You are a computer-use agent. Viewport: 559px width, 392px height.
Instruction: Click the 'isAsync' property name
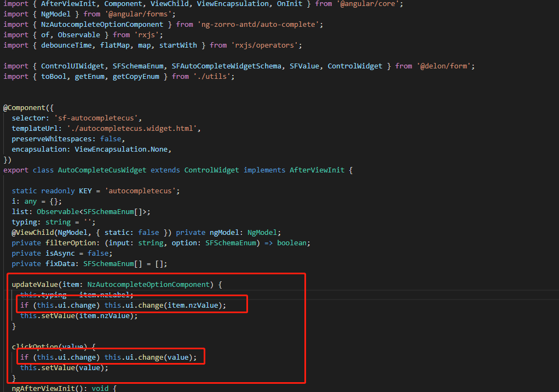(60, 253)
